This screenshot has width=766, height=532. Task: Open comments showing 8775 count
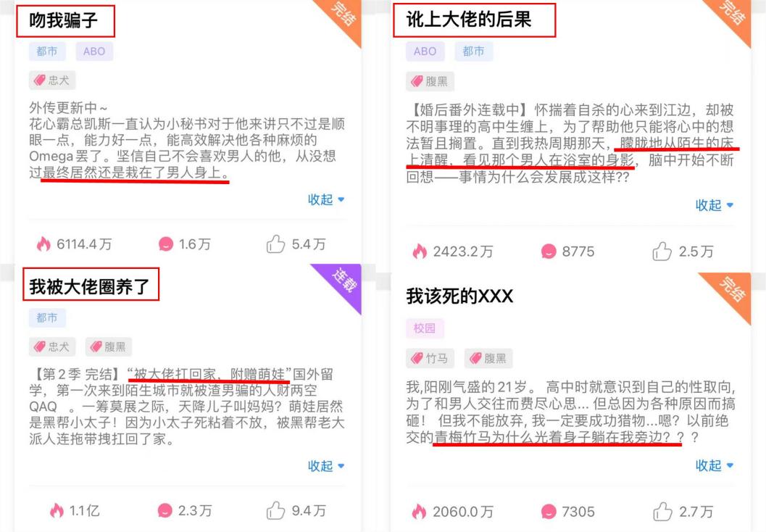[549, 252]
